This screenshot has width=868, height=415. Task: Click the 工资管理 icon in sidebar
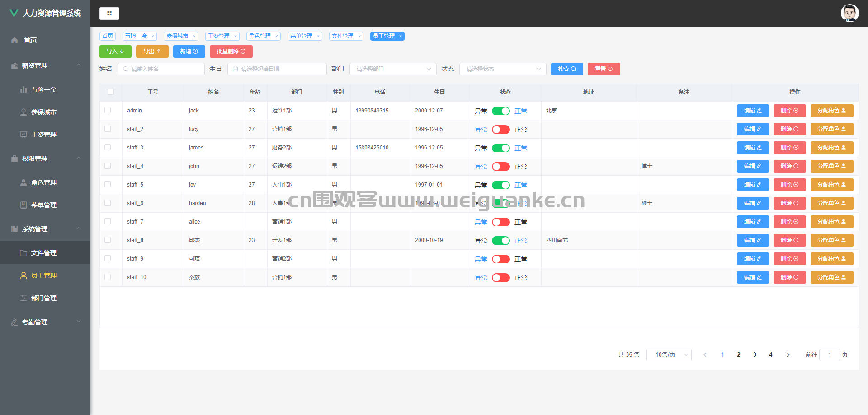24,135
